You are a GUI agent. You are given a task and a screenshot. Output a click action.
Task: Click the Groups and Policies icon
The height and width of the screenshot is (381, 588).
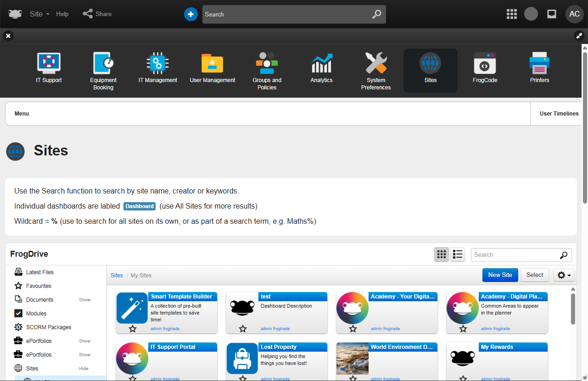(x=267, y=64)
